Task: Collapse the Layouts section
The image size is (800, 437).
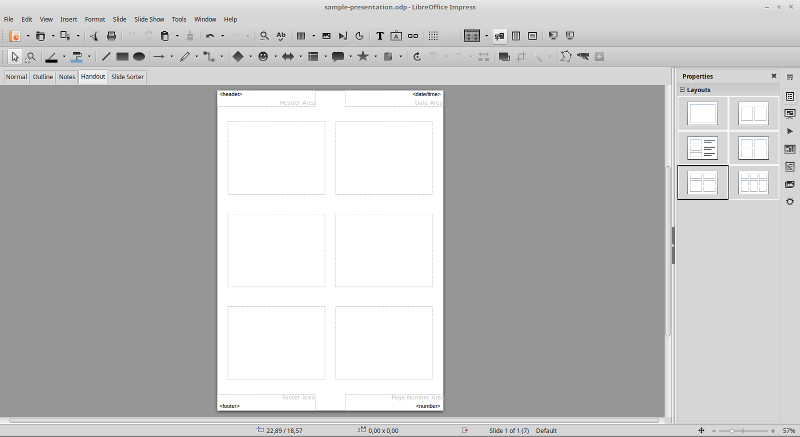Action: [683, 90]
